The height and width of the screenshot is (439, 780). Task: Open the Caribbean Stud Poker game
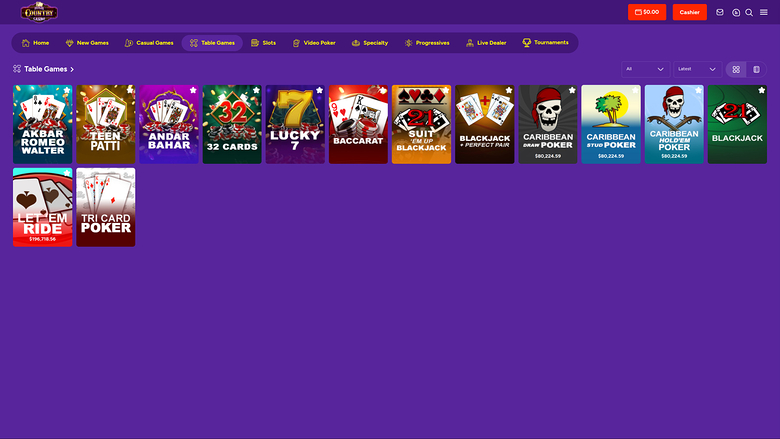tap(612, 125)
